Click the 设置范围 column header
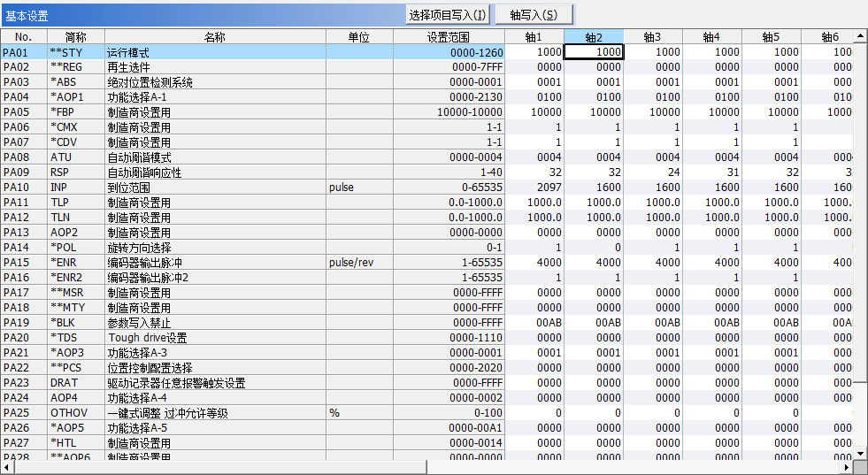 (x=449, y=37)
